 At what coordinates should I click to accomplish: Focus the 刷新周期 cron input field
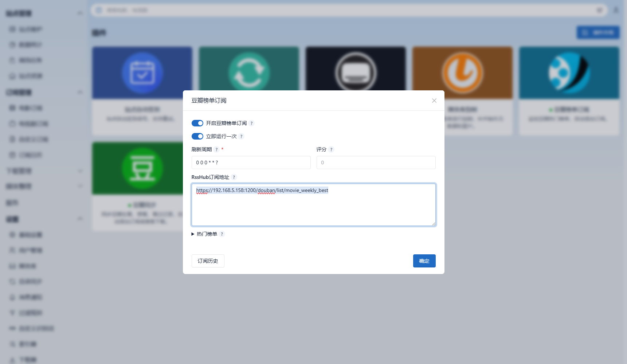251,163
